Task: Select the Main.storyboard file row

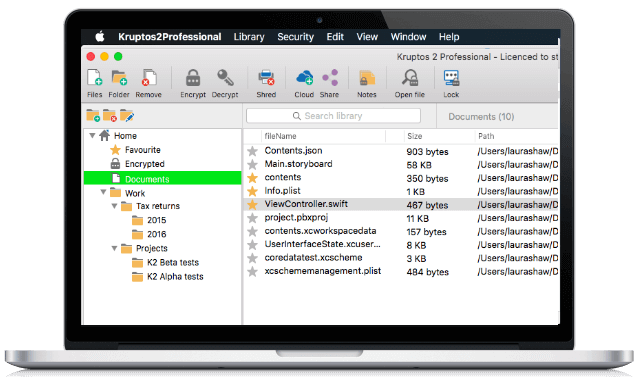Action: [401, 164]
